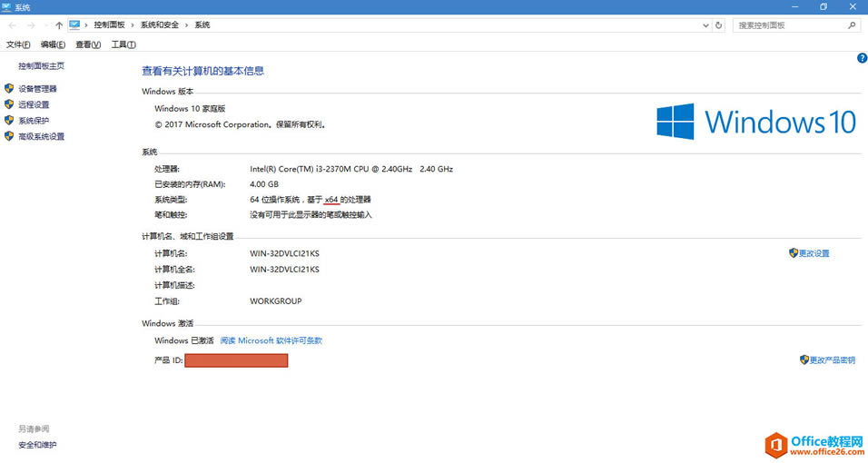Click the forward navigation arrow
The image size is (868, 463).
coord(31,25)
